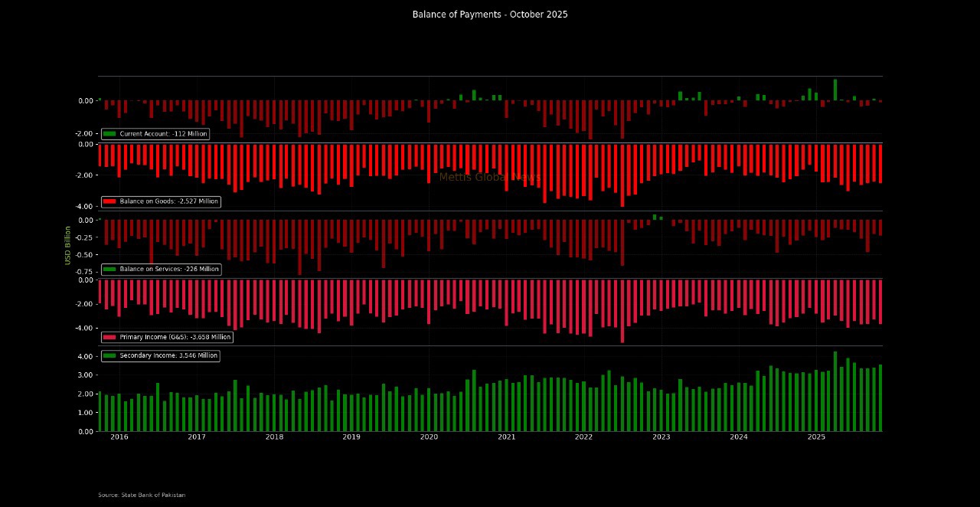The height and width of the screenshot is (507, 980).
Task: Select the Current Account: -112 Million legend label
Action: 163,134
